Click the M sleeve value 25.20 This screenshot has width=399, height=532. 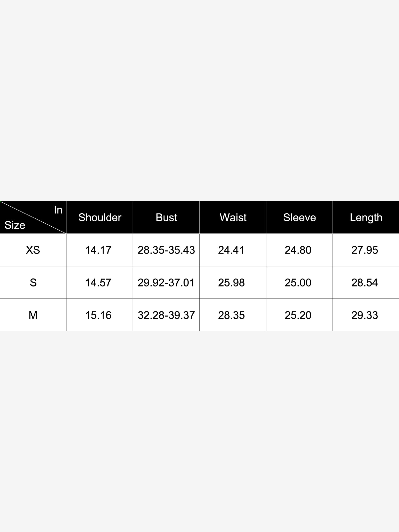pos(298,315)
